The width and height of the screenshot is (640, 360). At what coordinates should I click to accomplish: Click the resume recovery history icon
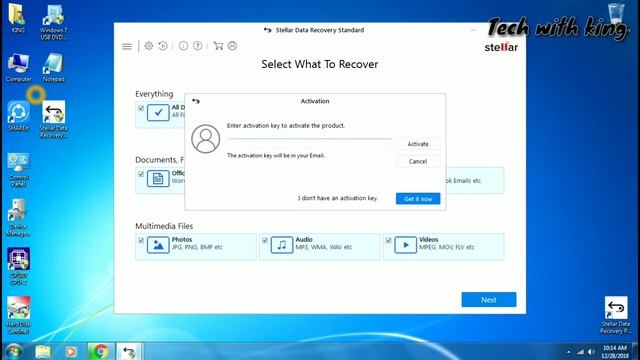(x=163, y=46)
